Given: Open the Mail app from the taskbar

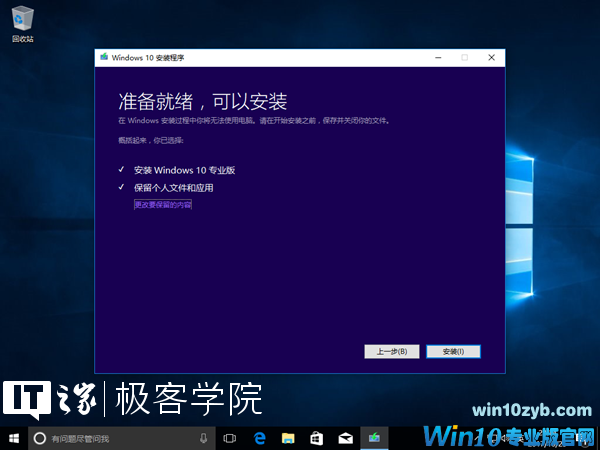Looking at the screenshot, I should (345, 438).
